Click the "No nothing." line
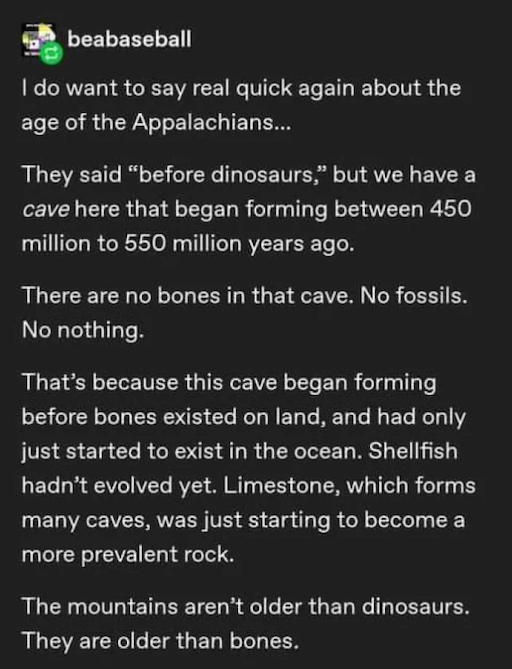 83,330
